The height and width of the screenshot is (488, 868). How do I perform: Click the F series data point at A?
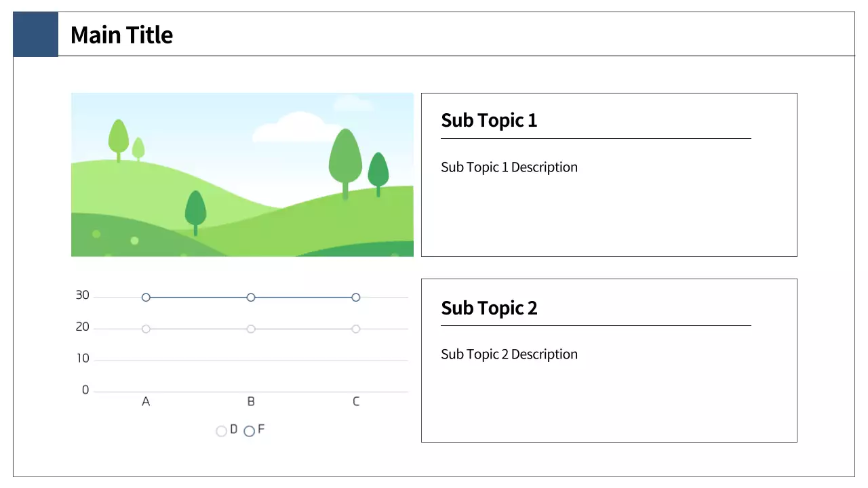[x=146, y=298]
